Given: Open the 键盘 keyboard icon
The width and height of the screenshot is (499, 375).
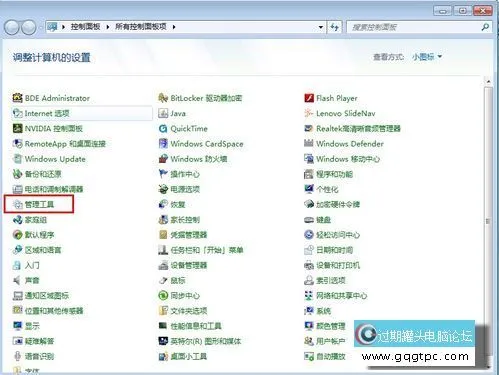Looking at the screenshot, I should coord(309,220).
